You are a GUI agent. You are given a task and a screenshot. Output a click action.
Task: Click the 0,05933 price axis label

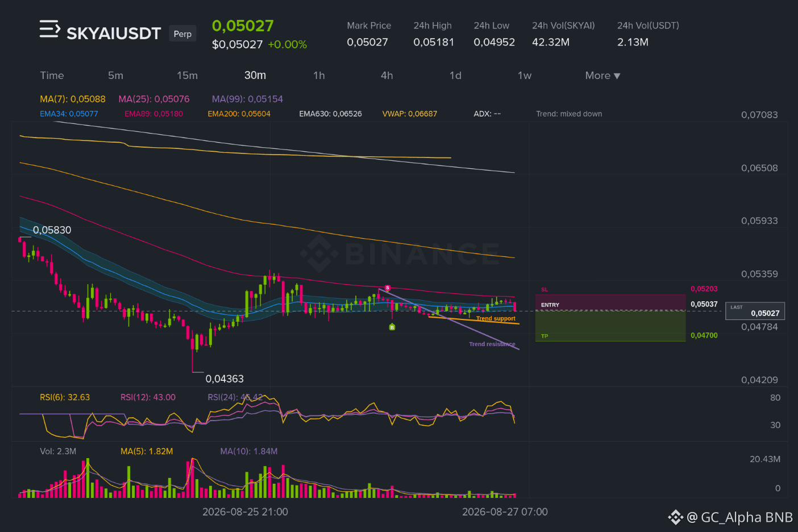tap(759, 221)
